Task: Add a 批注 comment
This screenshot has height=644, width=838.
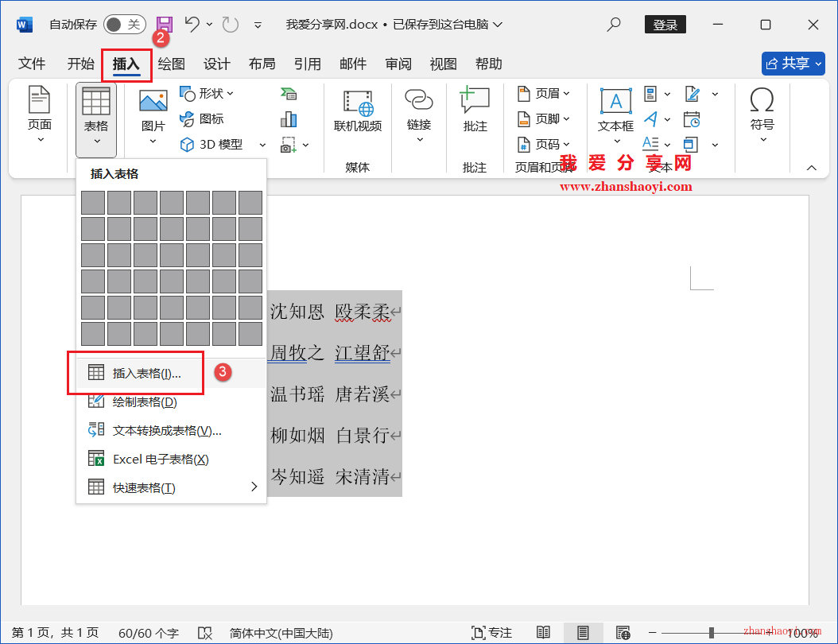Action: click(475, 109)
